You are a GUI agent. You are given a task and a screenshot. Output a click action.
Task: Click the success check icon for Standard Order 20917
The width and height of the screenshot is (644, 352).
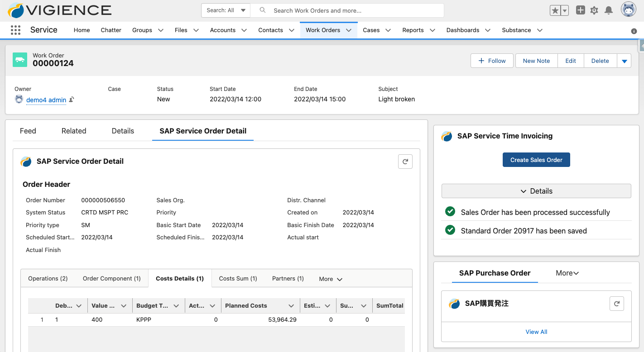pyautogui.click(x=450, y=230)
